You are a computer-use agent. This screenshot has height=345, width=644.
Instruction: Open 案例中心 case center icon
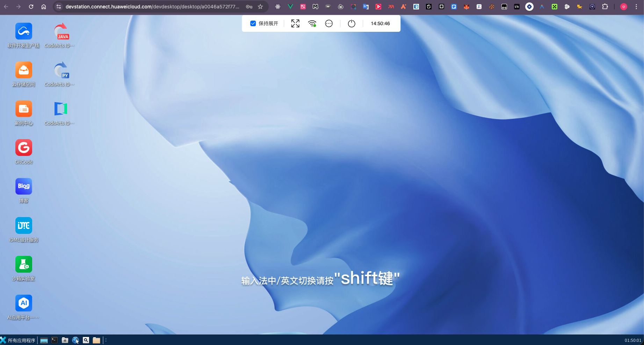pyautogui.click(x=23, y=109)
